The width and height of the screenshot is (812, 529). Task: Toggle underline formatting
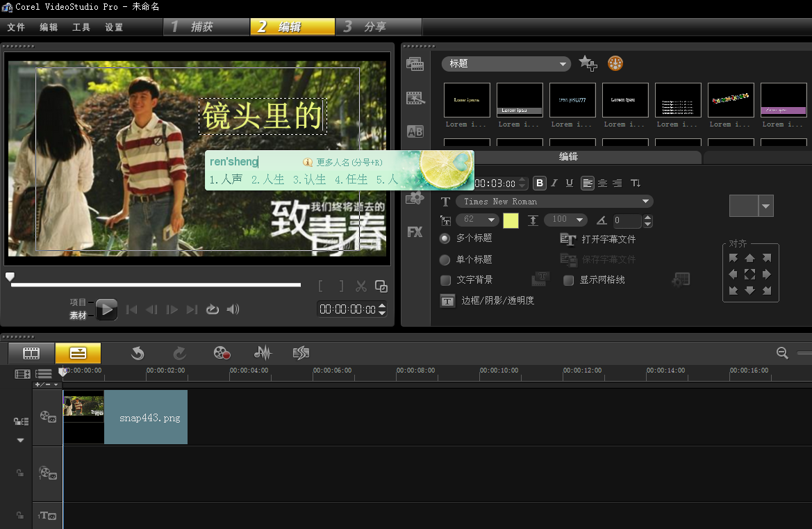coord(570,183)
